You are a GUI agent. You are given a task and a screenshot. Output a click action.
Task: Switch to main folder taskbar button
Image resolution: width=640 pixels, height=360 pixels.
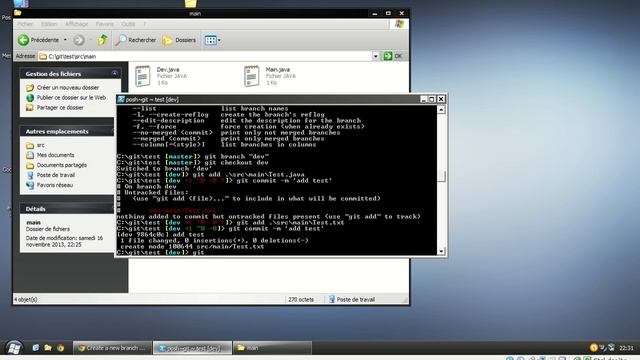[272, 348]
